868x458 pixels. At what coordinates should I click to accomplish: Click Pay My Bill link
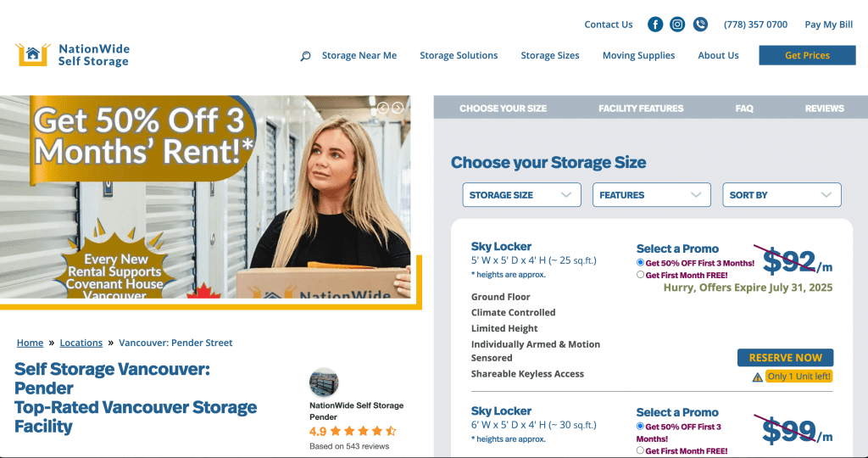click(x=829, y=25)
